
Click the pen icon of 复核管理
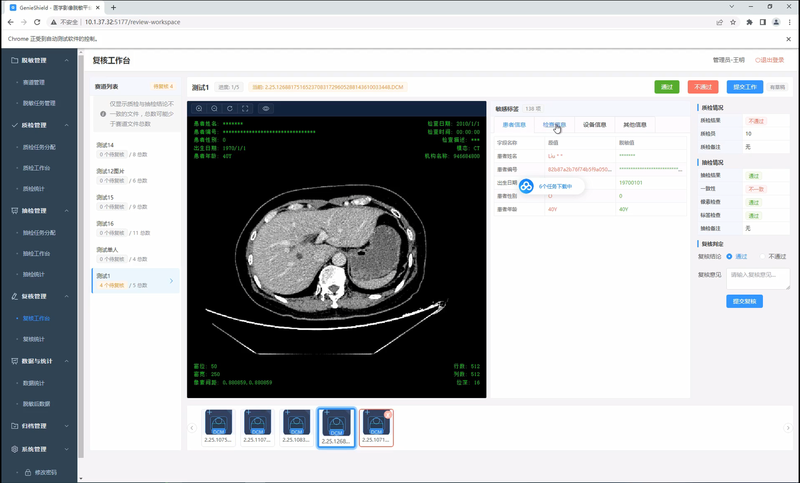point(14,296)
